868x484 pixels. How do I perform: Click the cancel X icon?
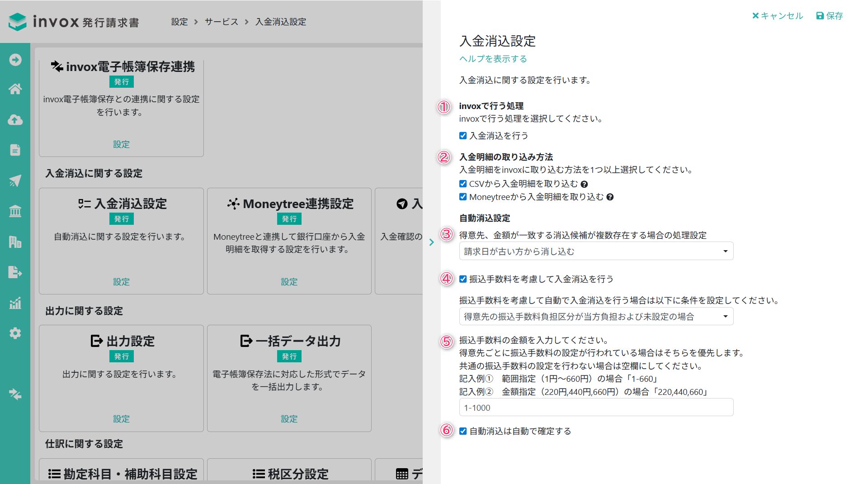pyautogui.click(x=755, y=16)
